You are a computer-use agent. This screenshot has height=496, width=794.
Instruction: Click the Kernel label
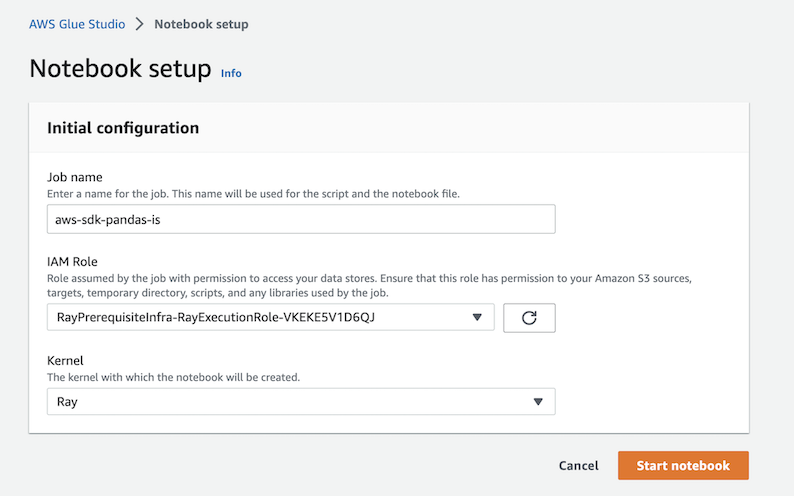coord(65,360)
